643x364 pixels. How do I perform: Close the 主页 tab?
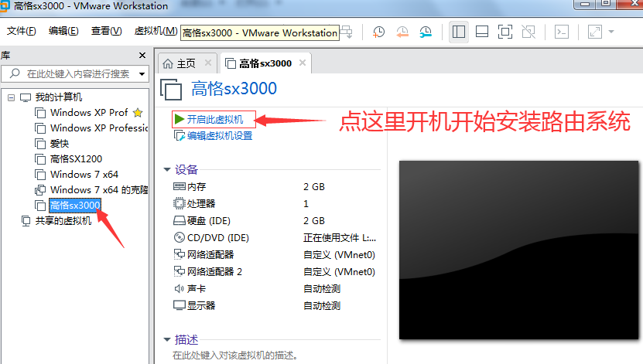pyautogui.click(x=208, y=63)
